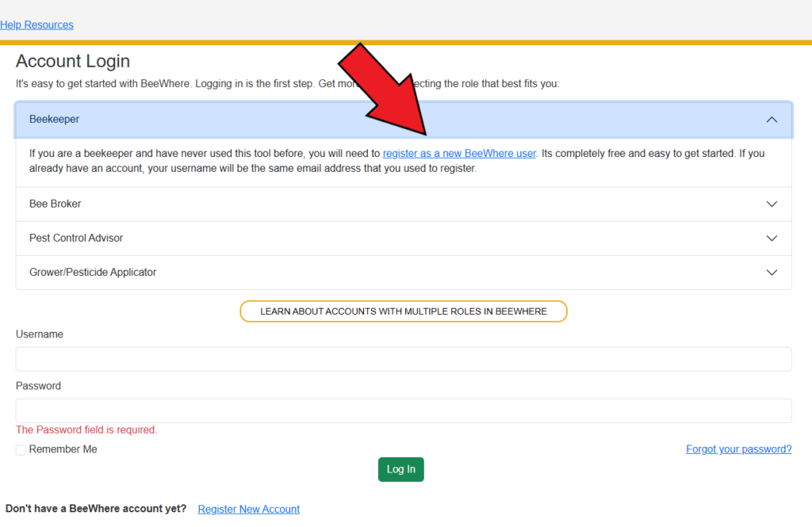Click the Bee Broker expand chevron icon
The width and height of the screenshot is (812, 527).
[x=771, y=204]
